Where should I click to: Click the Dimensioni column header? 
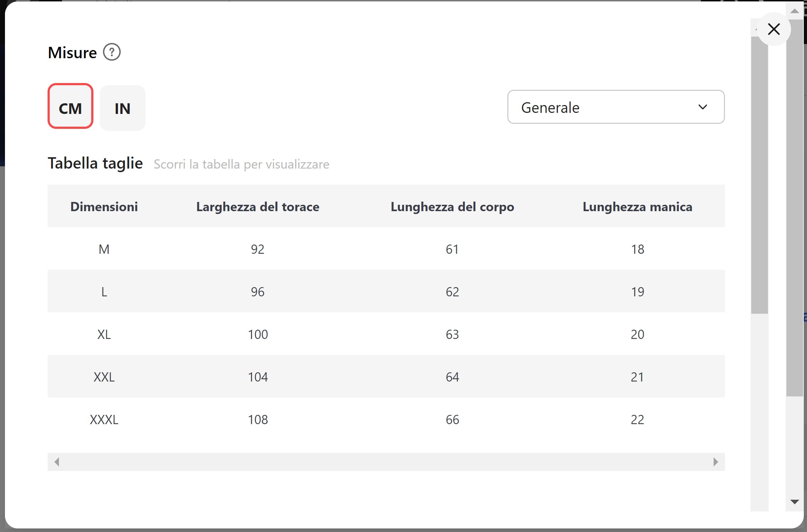coord(104,207)
